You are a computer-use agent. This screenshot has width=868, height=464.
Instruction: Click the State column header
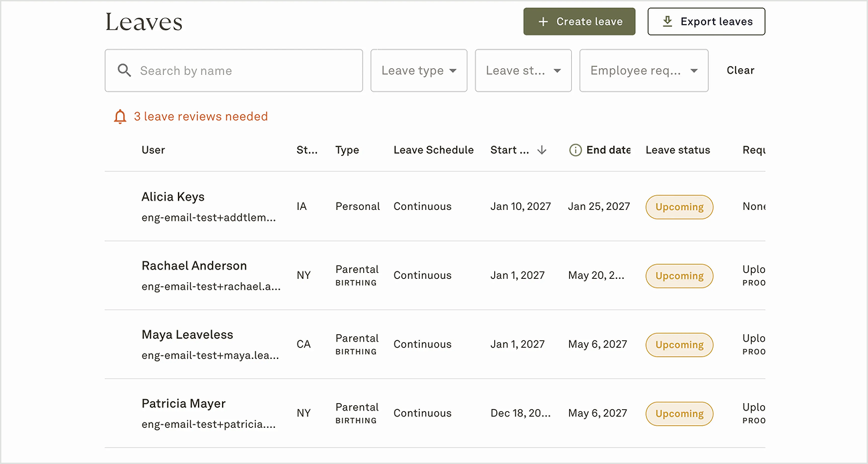(307, 150)
